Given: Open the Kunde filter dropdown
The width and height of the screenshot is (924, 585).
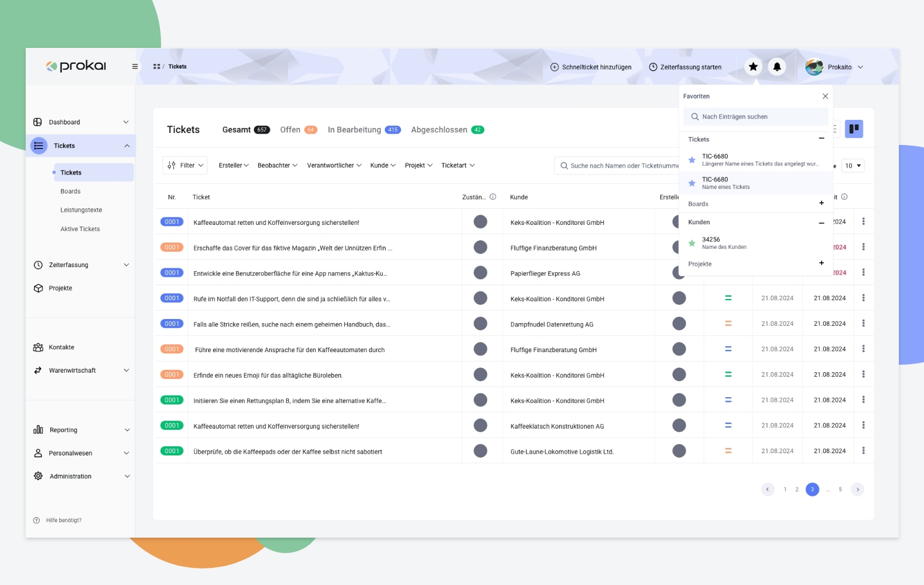Looking at the screenshot, I should click(383, 166).
